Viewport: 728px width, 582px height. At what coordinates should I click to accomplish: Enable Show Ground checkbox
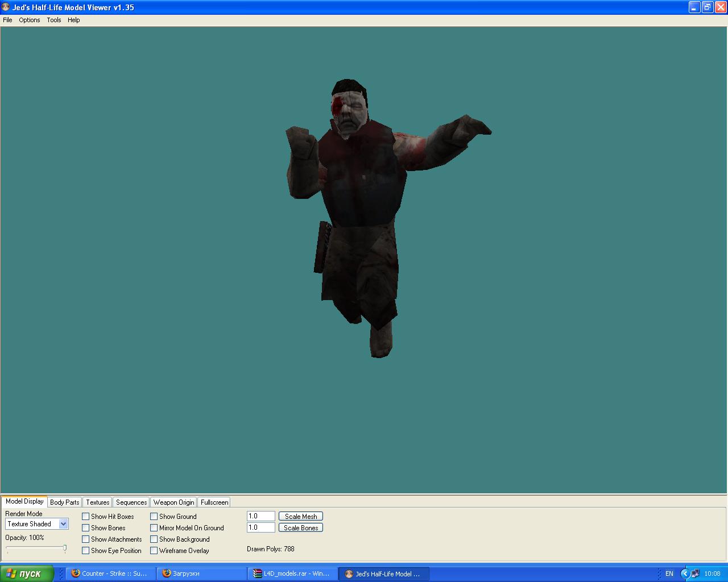[154, 517]
